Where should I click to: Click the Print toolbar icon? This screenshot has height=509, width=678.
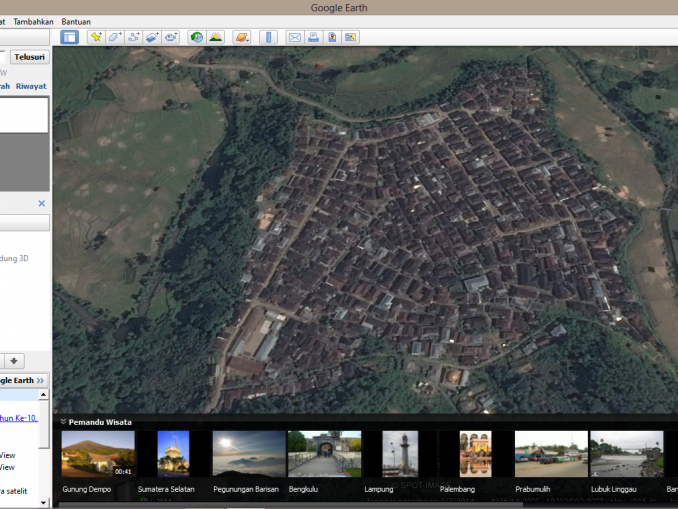click(x=313, y=37)
